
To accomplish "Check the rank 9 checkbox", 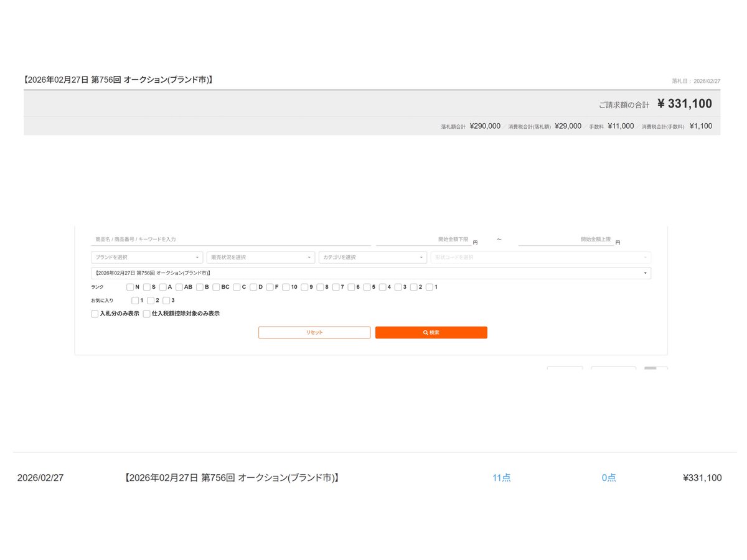I will coord(304,287).
